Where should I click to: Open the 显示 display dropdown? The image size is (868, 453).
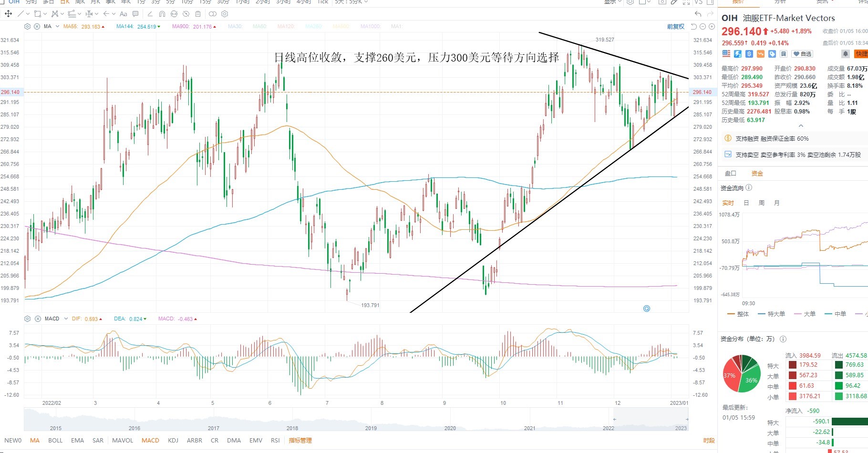coord(612,2)
